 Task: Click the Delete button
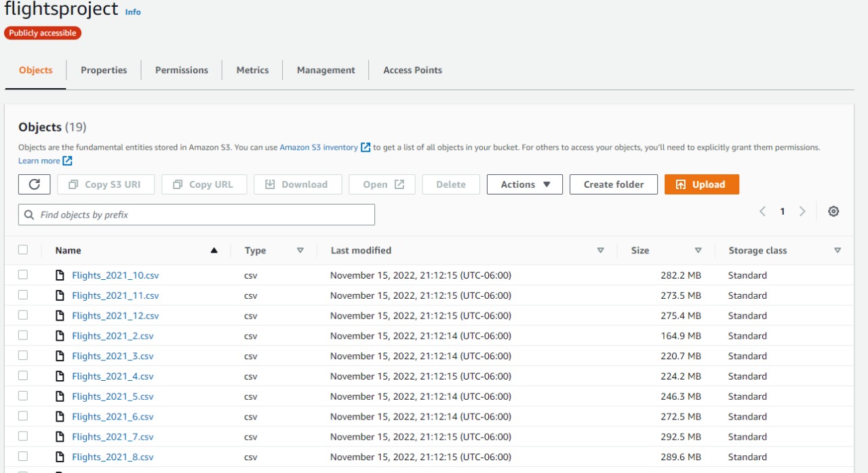[x=451, y=184]
